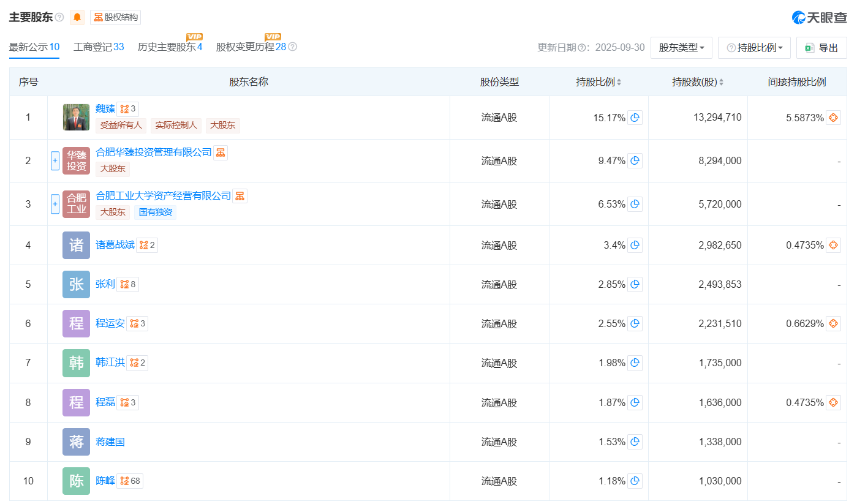Image resolution: width=857 pixels, height=504 pixels.
Task: Open shareholder link 诸葛战斌
Action: tap(115, 245)
